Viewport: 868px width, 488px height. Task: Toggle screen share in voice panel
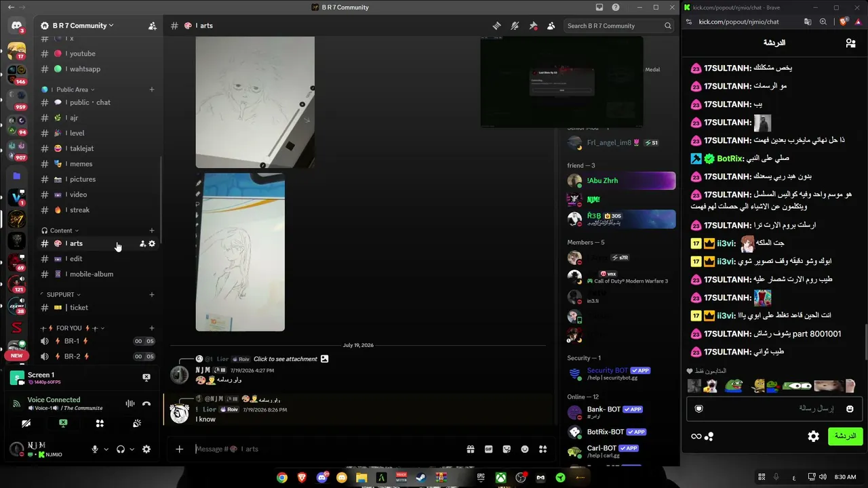point(63,424)
